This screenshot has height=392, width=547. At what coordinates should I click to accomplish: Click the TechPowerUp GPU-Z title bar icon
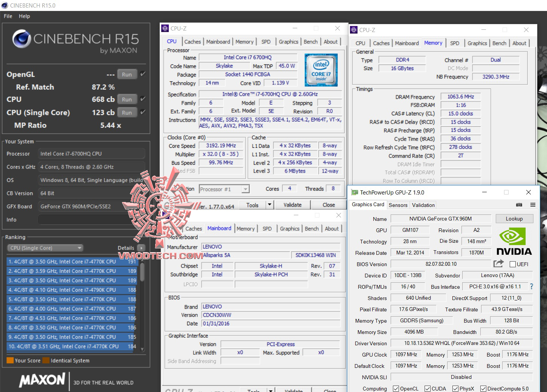pos(354,192)
